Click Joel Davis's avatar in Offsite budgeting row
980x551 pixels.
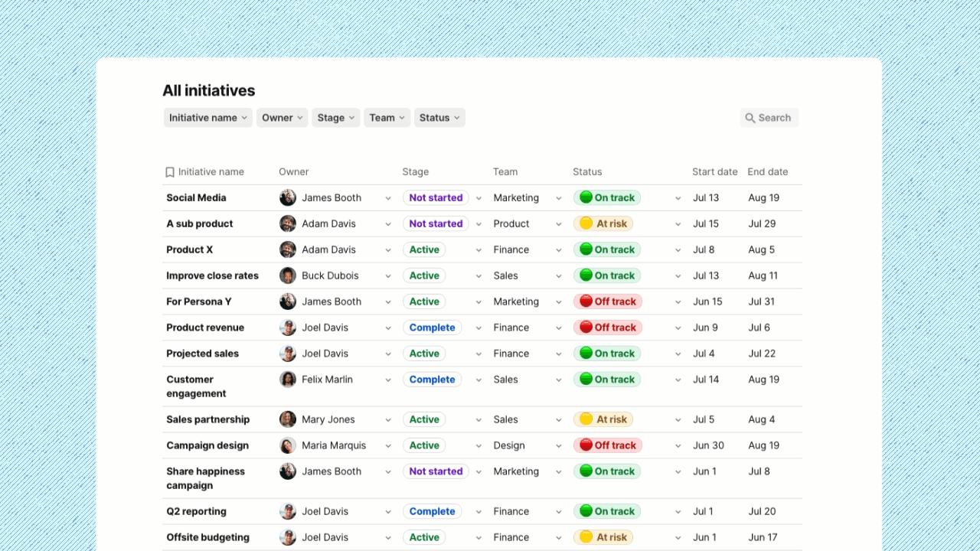click(288, 537)
